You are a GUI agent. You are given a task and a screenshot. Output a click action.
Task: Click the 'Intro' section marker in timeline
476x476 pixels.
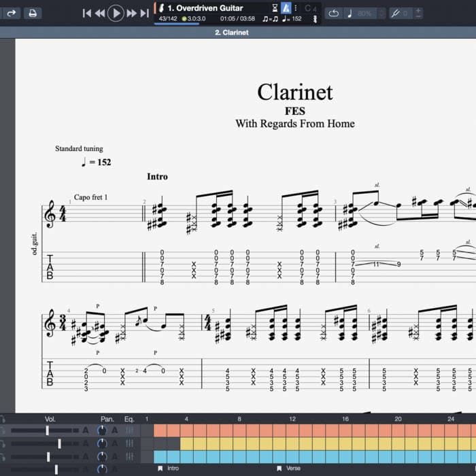pos(168,469)
